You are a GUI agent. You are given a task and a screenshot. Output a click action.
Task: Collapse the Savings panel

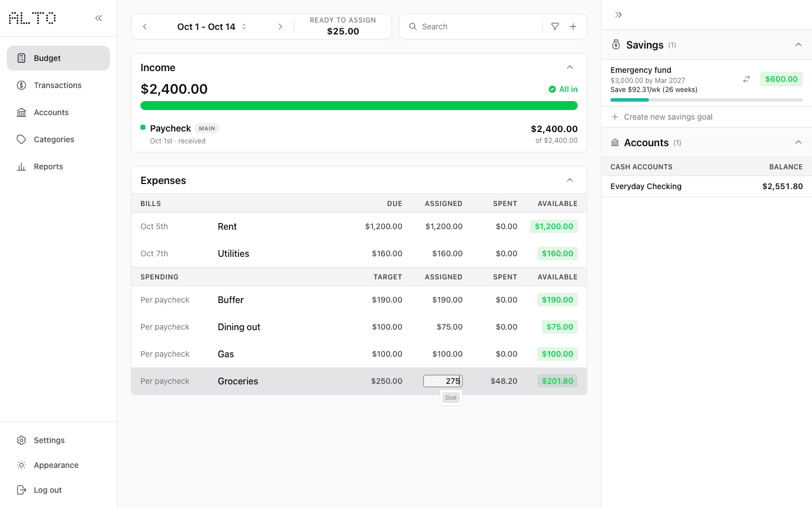[798, 45]
